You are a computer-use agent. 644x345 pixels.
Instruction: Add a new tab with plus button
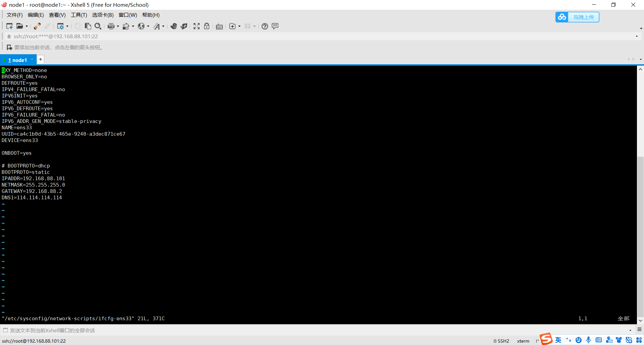coord(41,59)
